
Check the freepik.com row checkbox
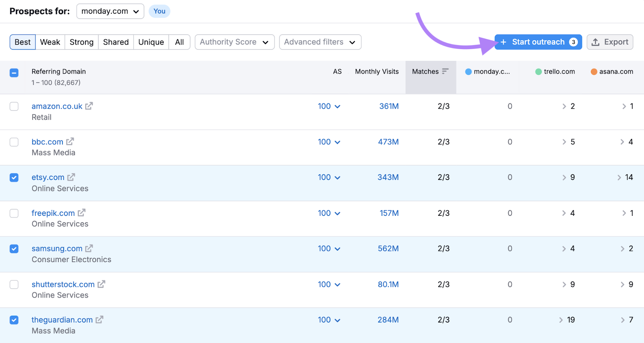(x=14, y=213)
